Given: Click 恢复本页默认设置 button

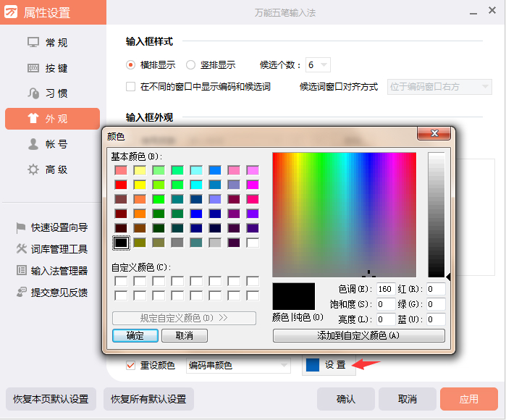Looking at the screenshot, I should (x=51, y=399).
